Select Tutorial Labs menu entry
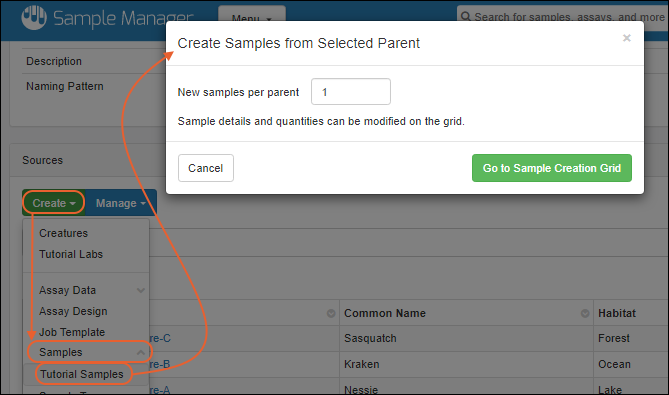This screenshot has width=669, height=395. 71,254
